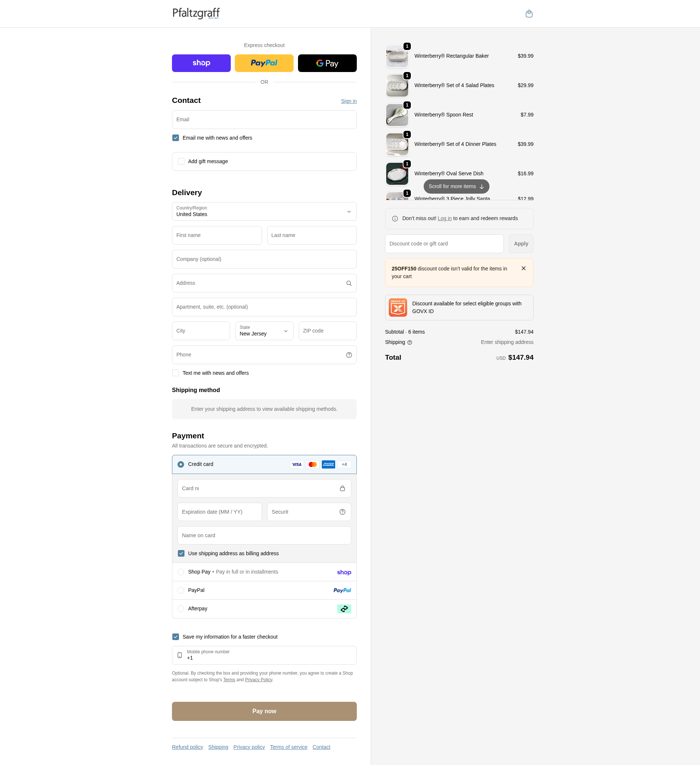Click the shipping help question icon
Screen dimensions: 700x765
(409, 342)
